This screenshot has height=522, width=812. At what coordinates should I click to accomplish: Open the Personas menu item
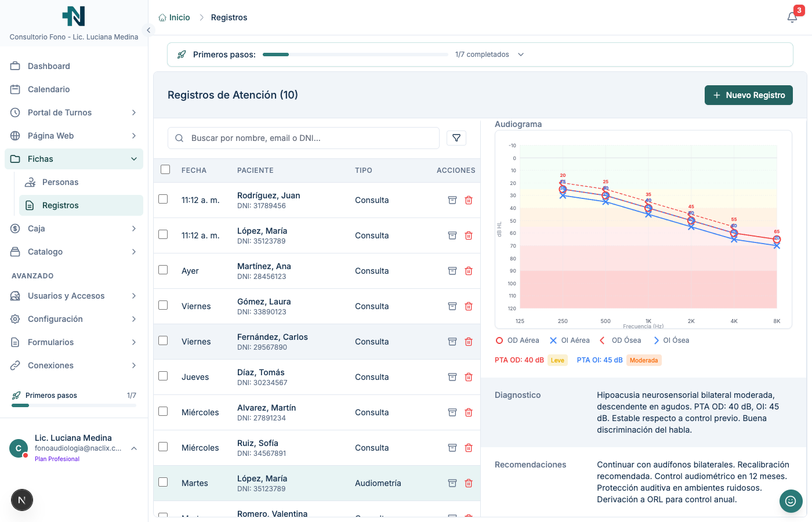[60, 182]
